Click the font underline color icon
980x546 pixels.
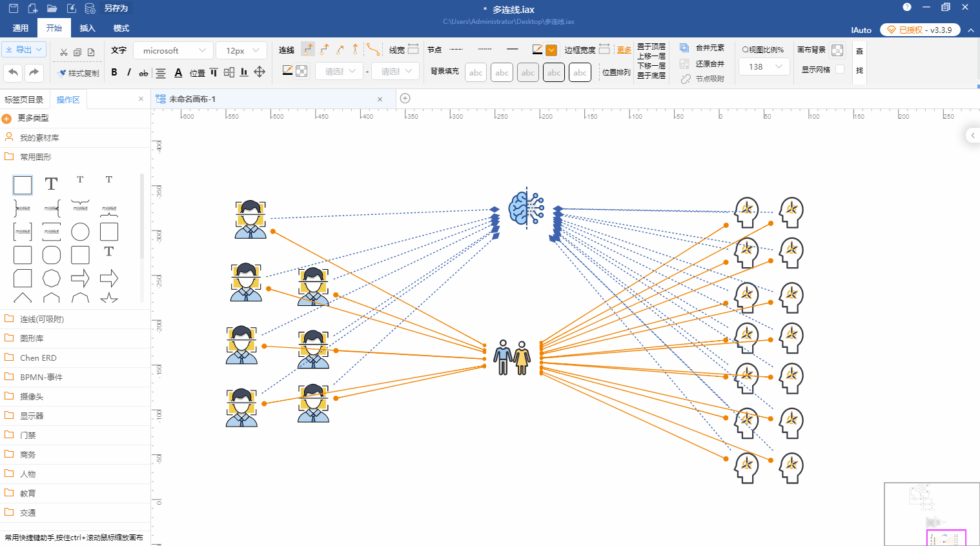[x=178, y=72]
